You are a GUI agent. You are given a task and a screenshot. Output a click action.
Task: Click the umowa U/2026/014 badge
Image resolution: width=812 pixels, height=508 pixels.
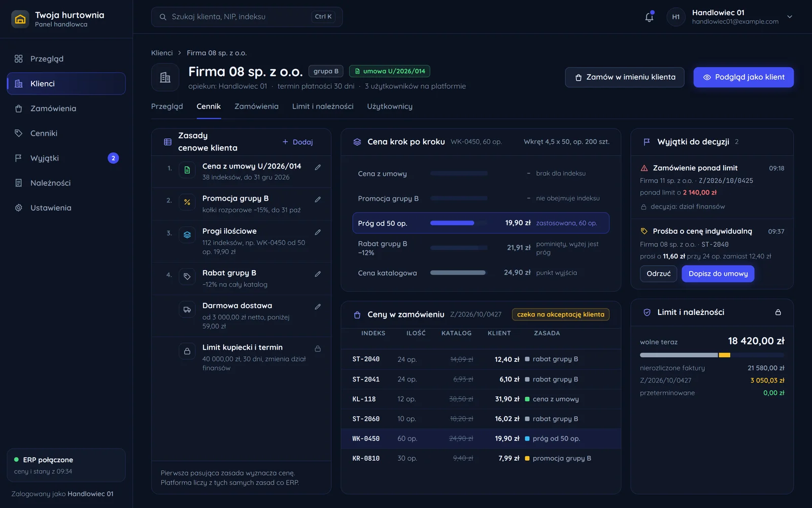click(x=390, y=72)
